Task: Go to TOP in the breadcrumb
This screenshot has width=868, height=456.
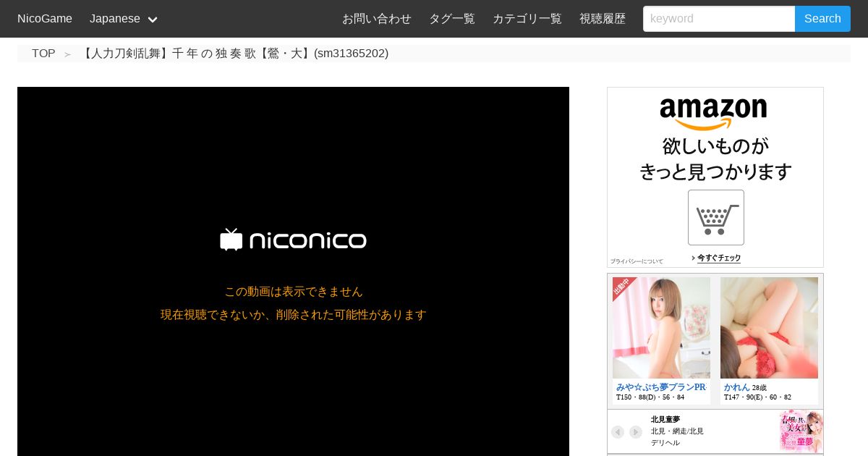Action: pyautogui.click(x=43, y=54)
